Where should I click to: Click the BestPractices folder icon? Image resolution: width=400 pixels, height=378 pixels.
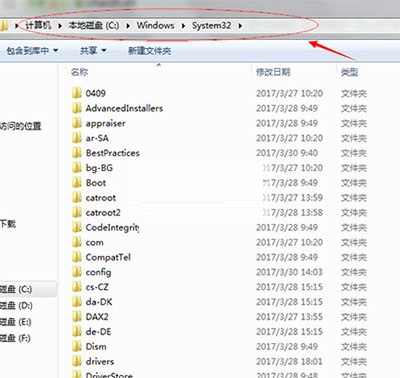(77, 153)
